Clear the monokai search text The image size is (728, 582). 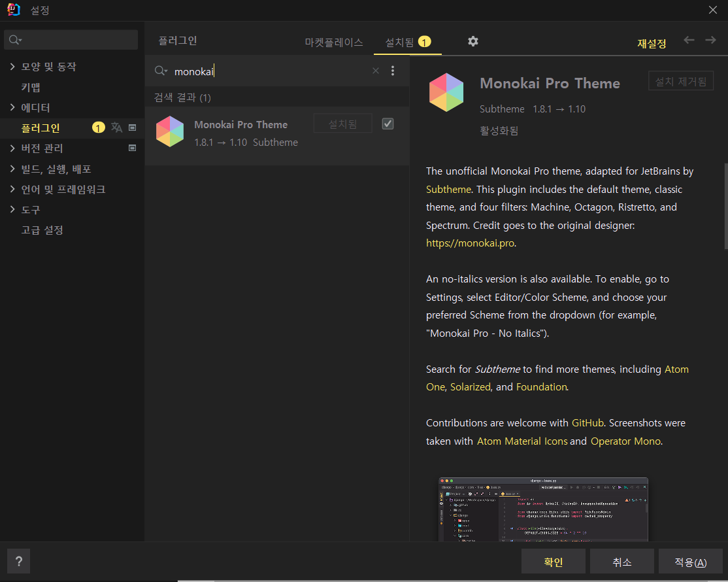click(376, 71)
